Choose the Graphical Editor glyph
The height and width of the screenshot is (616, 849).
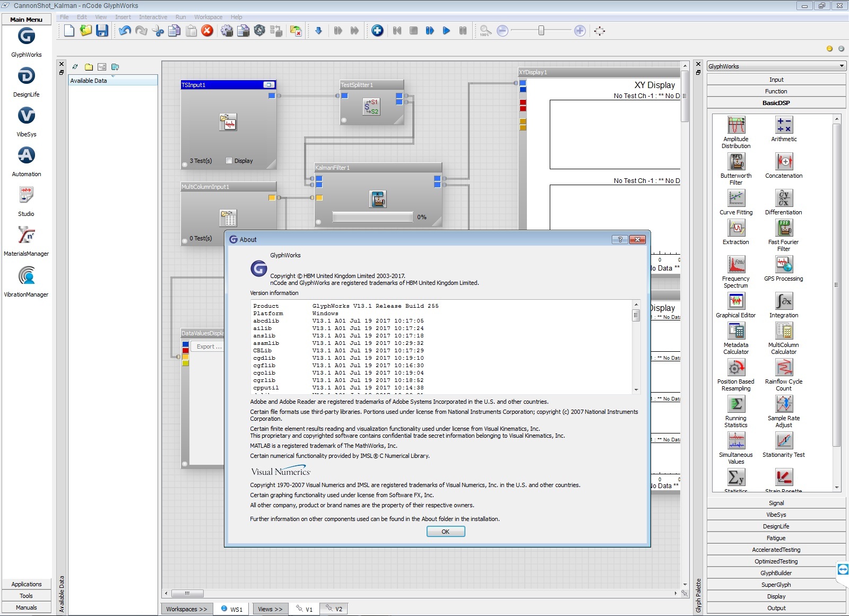click(x=736, y=301)
